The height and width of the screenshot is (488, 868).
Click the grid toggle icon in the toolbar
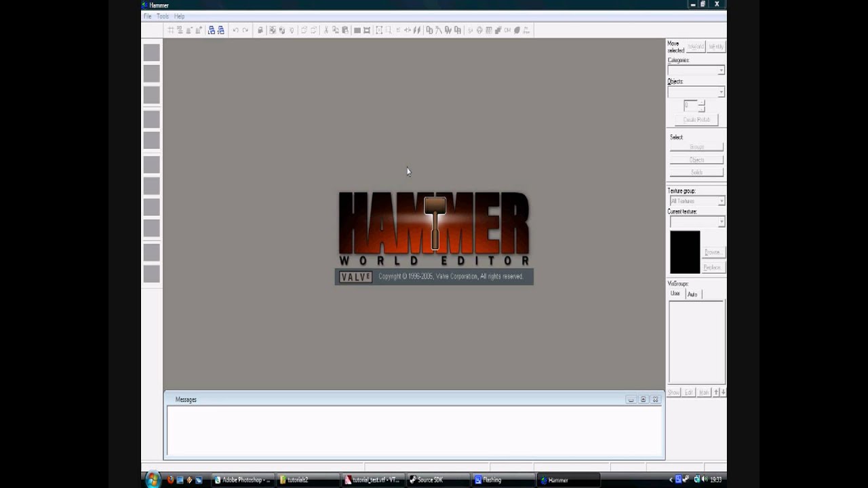tap(171, 30)
